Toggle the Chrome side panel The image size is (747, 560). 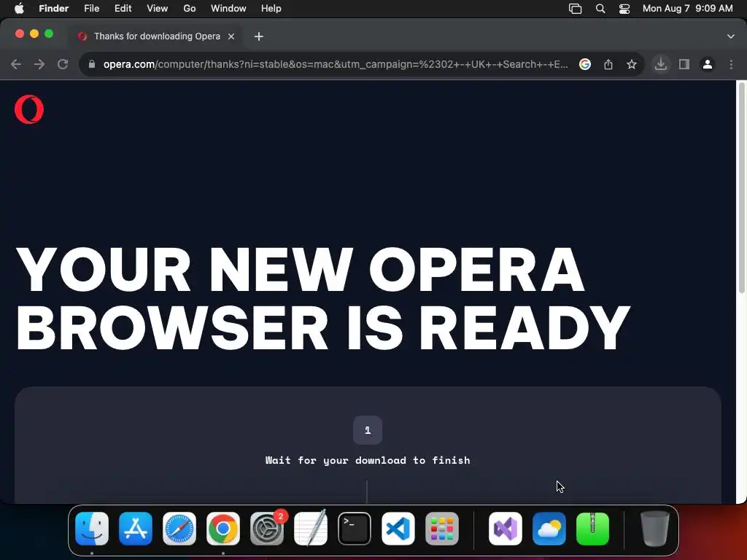[x=684, y=64]
